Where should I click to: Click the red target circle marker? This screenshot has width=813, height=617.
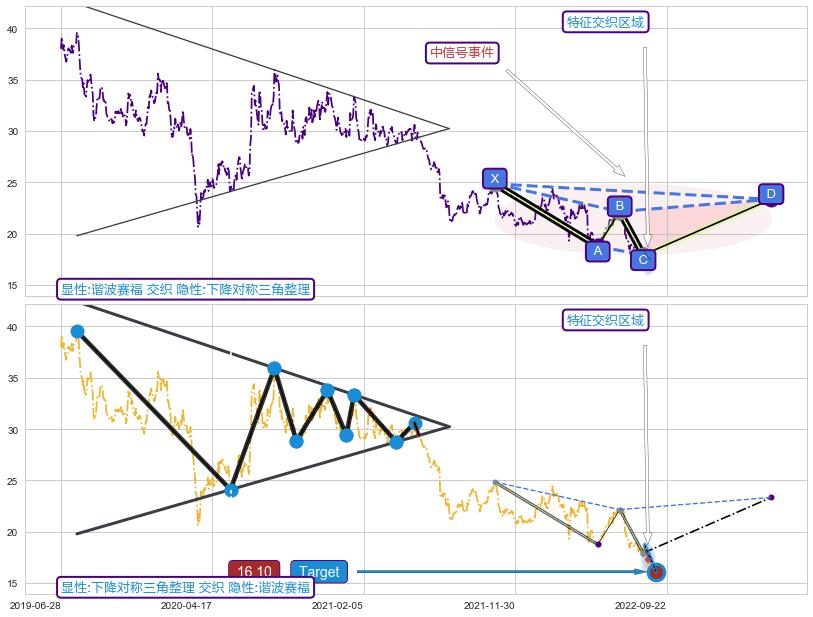click(x=656, y=572)
